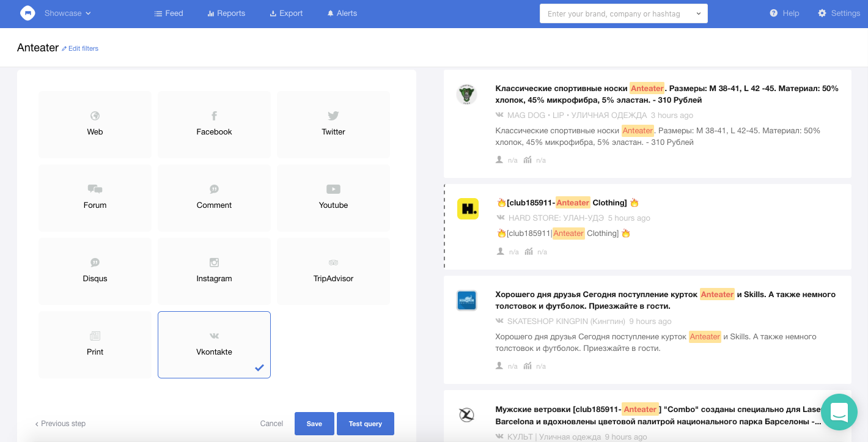
Task: Deselect the checked Vkontakte source tile
Action: [x=214, y=345]
